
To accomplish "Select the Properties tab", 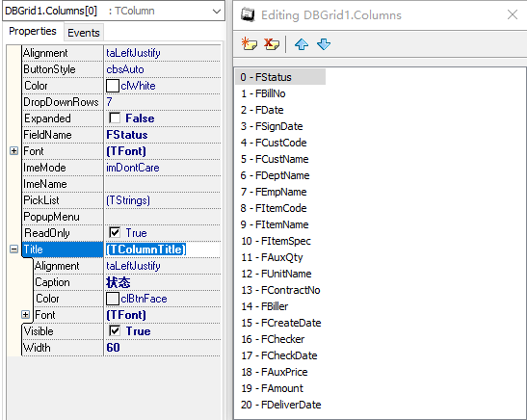I will [33, 31].
